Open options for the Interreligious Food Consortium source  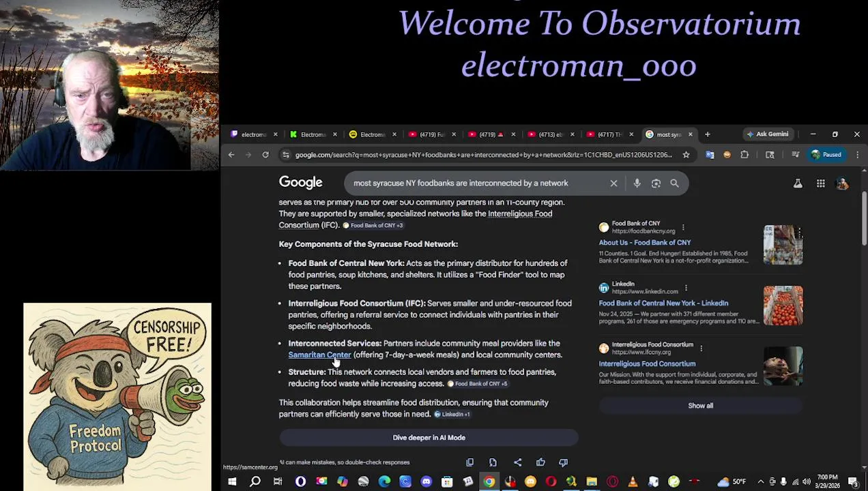[x=701, y=348]
